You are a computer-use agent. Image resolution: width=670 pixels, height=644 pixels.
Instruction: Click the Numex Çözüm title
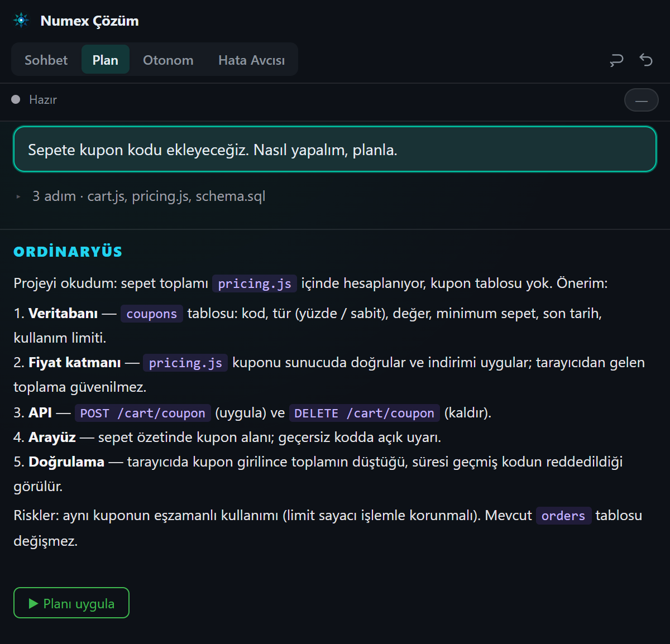[x=89, y=21]
